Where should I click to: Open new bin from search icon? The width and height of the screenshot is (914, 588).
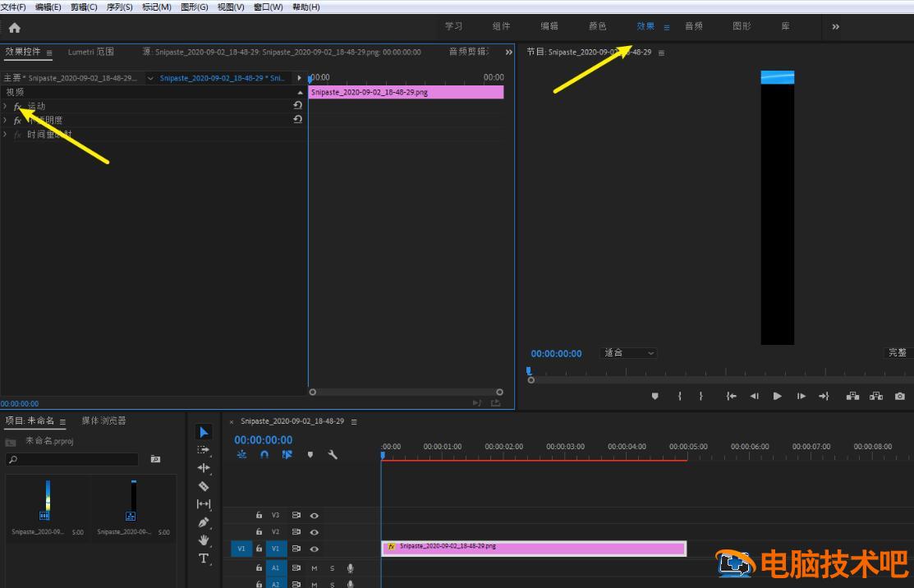pos(155,459)
